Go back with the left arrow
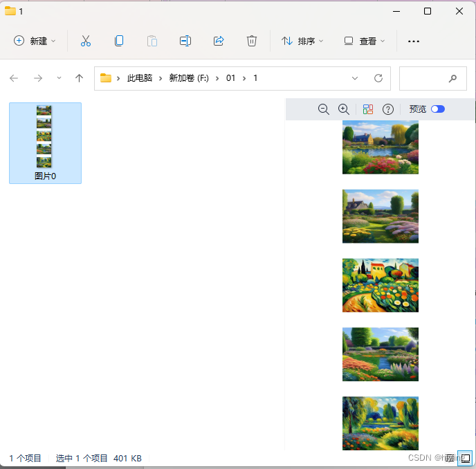This screenshot has height=469, width=476. click(x=14, y=78)
